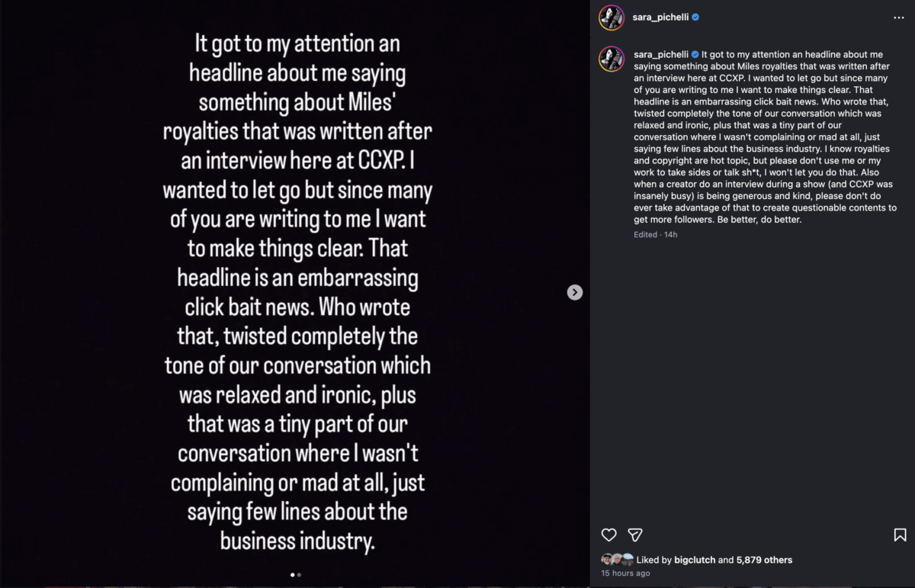Image resolution: width=915 pixels, height=588 pixels.
Task: Click the avatar beside the caption
Action: (612, 59)
